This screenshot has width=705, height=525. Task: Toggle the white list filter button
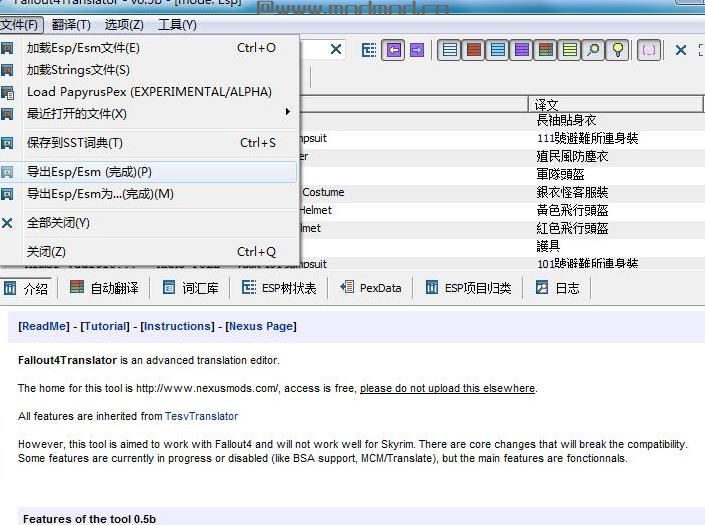[x=450, y=50]
